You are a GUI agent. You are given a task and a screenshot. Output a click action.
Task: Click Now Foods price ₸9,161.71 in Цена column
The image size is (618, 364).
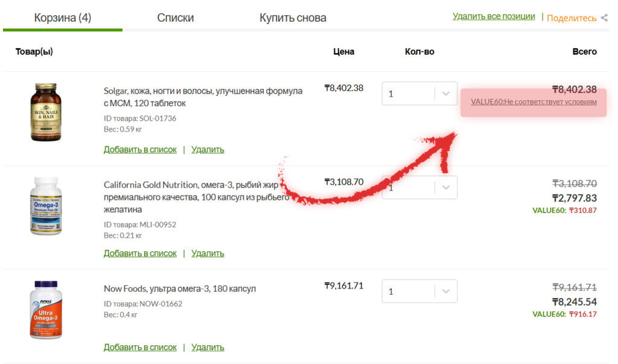click(343, 286)
